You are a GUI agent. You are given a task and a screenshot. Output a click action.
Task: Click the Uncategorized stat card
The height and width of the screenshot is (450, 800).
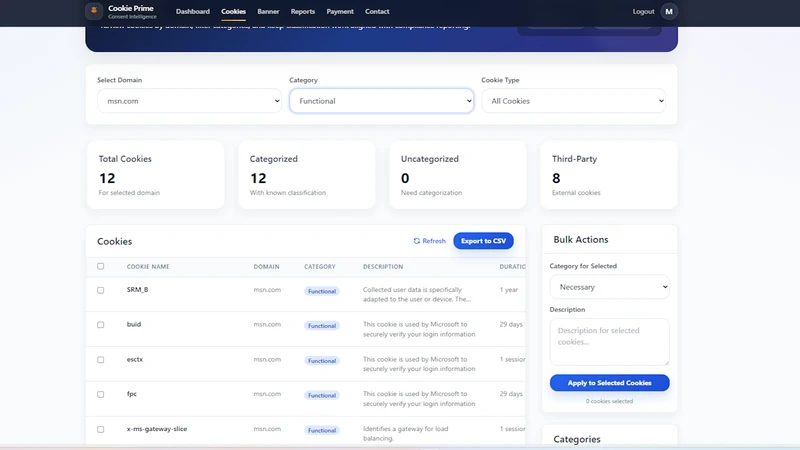[x=458, y=175]
